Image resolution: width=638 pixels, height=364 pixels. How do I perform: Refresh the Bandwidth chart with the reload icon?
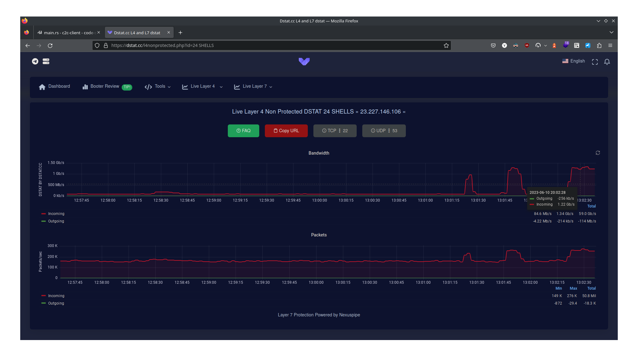pyautogui.click(x=598, y=153)
